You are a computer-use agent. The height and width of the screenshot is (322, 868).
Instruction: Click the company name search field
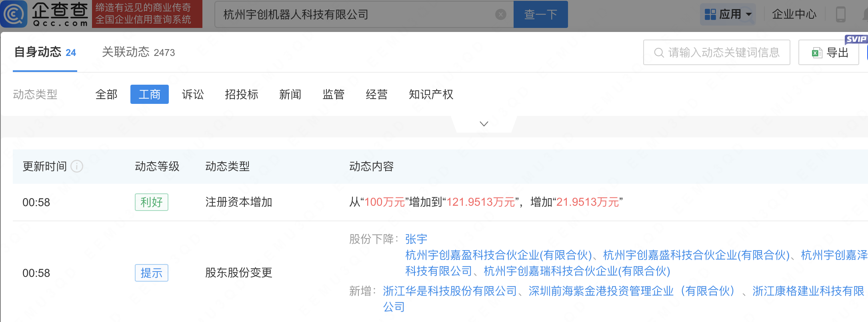click(356, 15)
